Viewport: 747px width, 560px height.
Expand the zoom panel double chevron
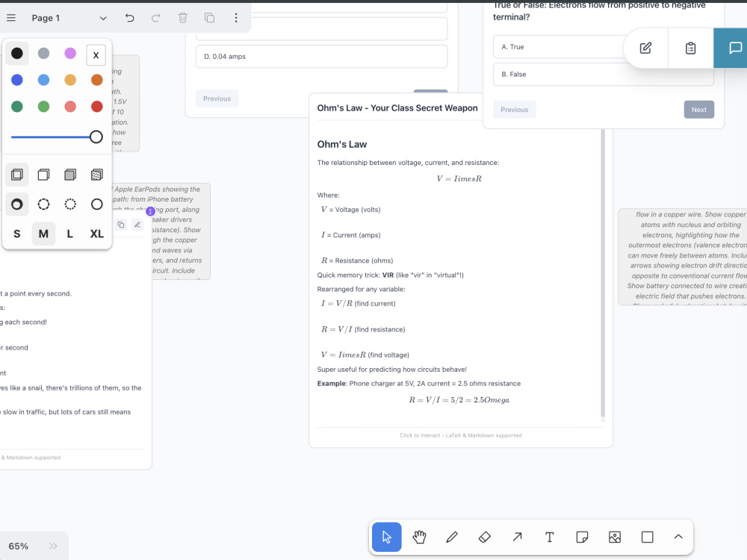pos(53,547)
